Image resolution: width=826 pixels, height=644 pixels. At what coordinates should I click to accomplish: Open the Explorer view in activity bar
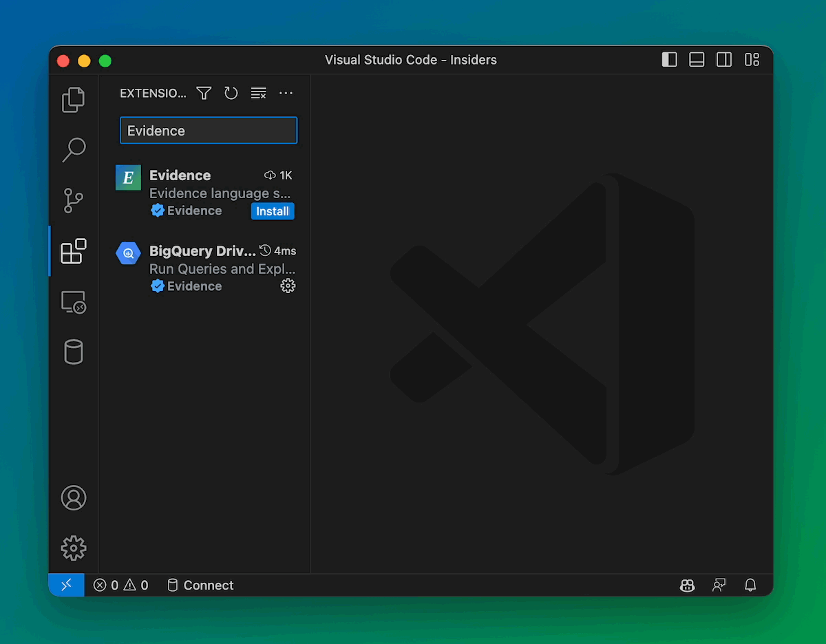(x=73, y=100)
